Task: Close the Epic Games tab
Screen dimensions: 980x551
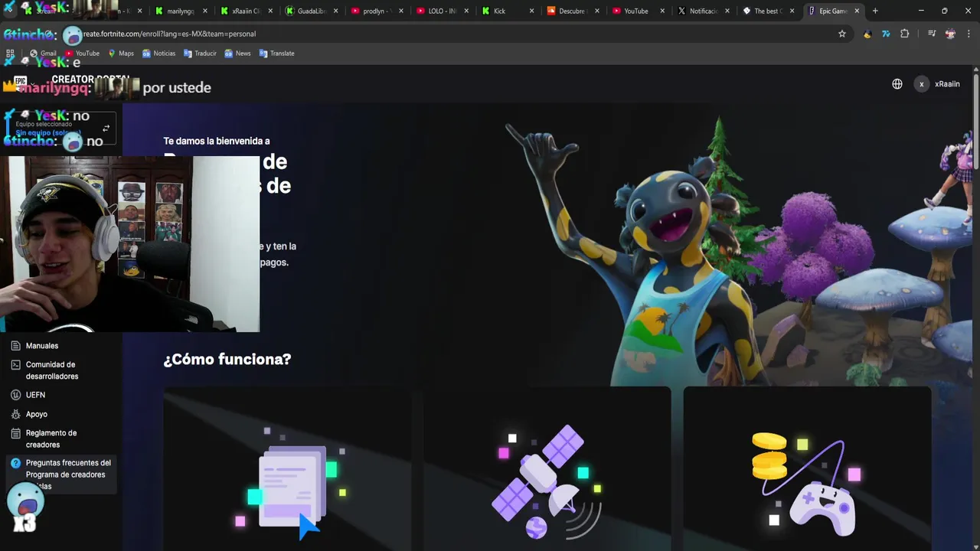Action: (x=857, y=11)
